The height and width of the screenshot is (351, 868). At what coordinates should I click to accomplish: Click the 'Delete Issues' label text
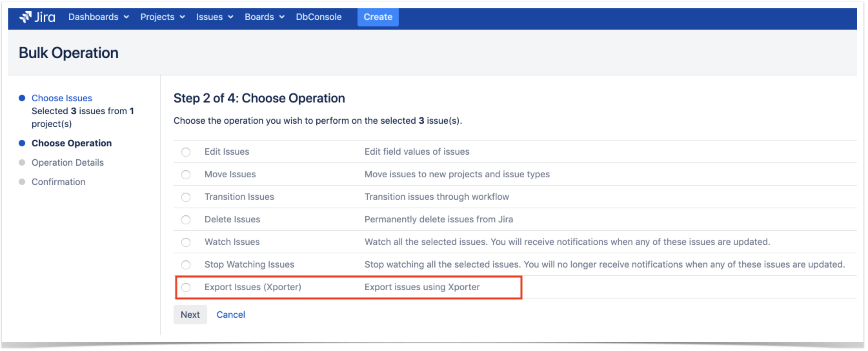[232, 219]
